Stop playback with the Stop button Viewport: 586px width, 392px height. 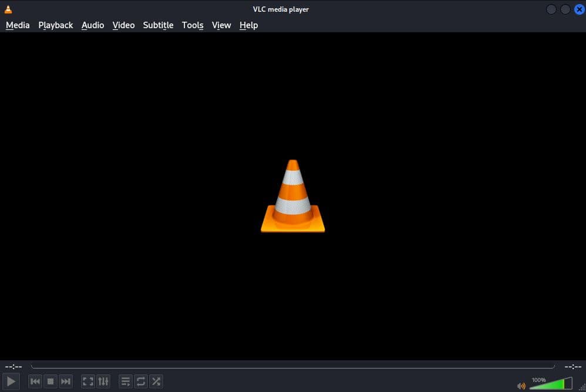click(x=50, y=381)
